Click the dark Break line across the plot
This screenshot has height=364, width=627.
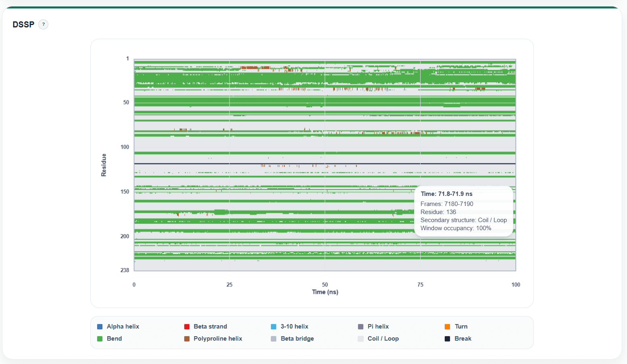pos(325,164)
